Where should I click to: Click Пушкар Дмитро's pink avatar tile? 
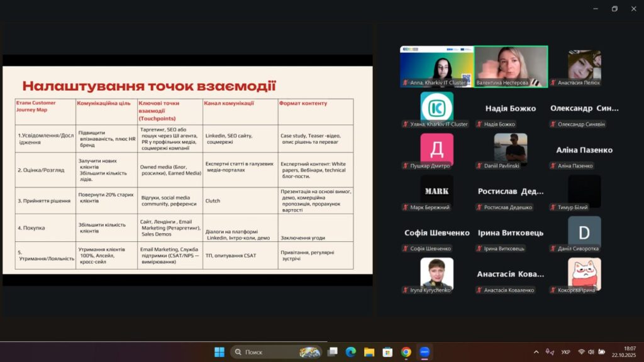(x=436, y=149)
